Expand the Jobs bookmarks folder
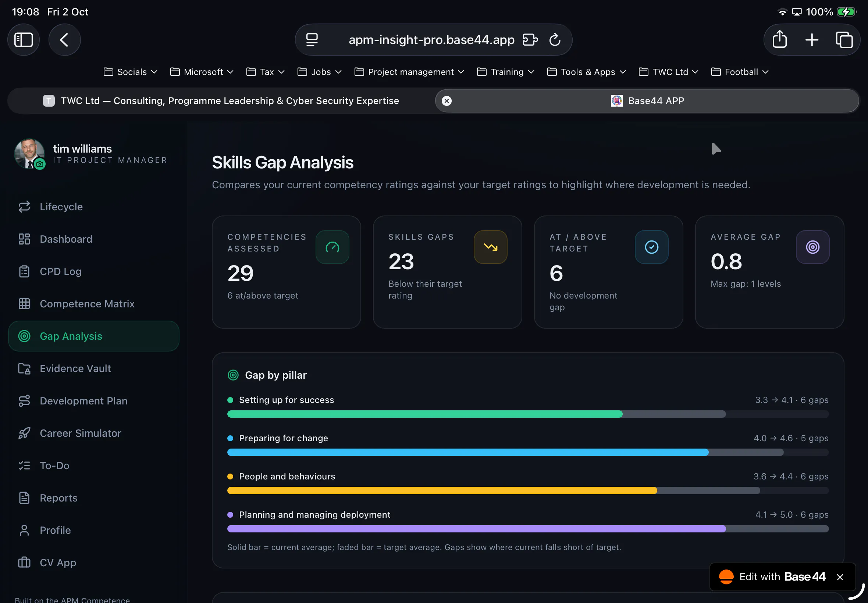Image resolution: width=868 pixels, height=603 pixels. click(x=319, y=72)
